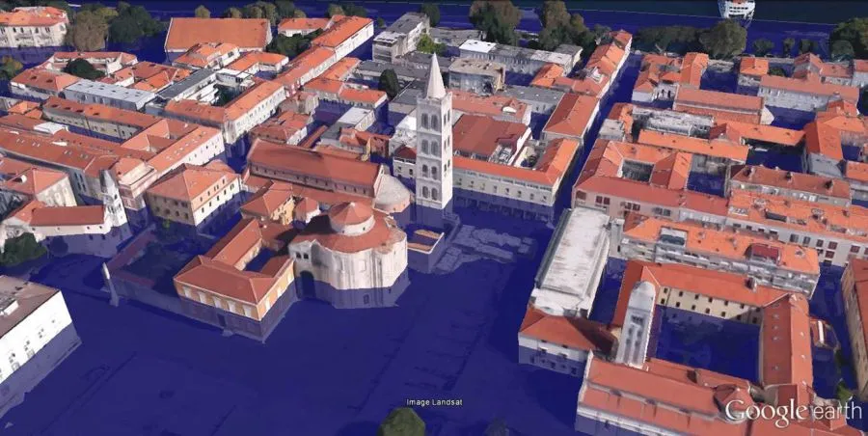Click the tree cluster at top center waterfront
This screenshot has height=436, width=868.
pos(495,17)
